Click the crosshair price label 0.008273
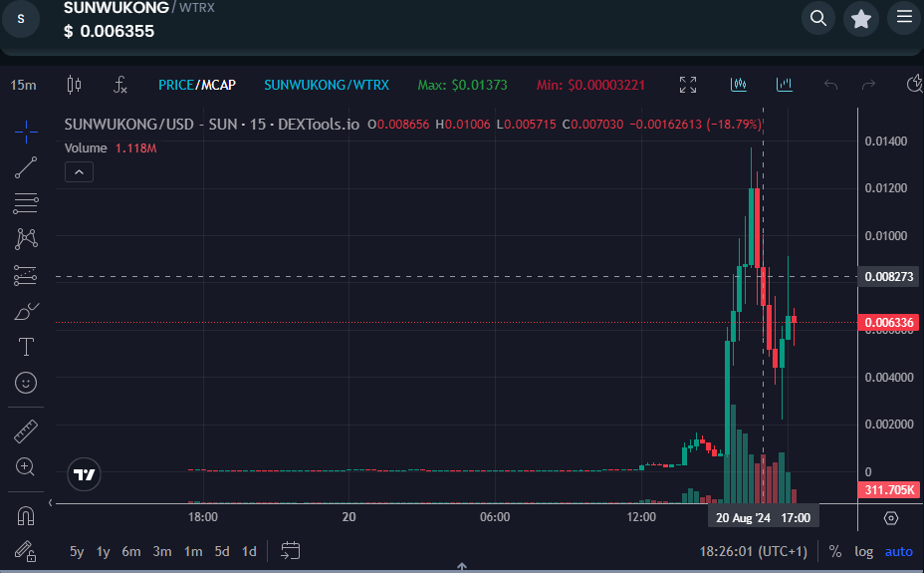The width and height of the screenshot is (924, 573). point(888,276)
